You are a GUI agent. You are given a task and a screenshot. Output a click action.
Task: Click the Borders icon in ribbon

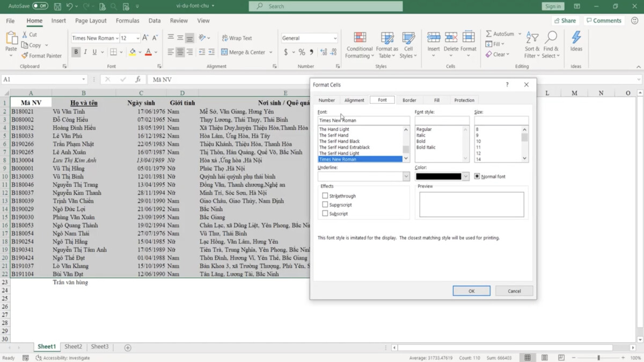(x=113, y=52)
